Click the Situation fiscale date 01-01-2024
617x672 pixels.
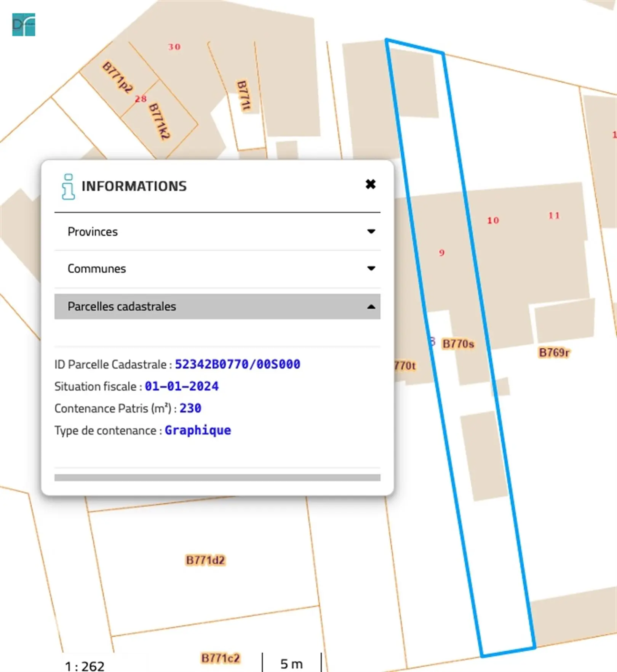[182, 387]
